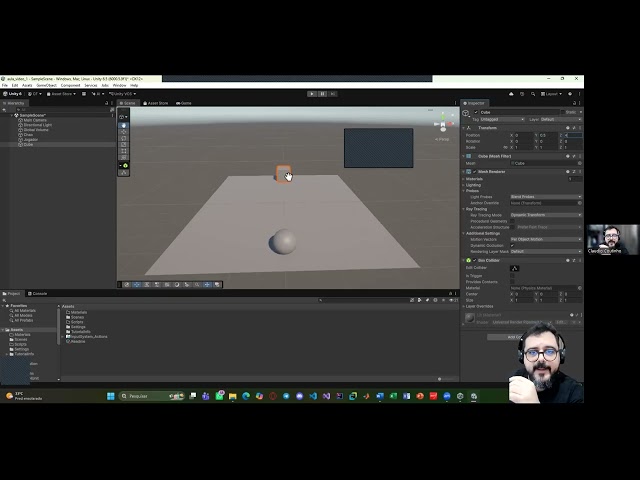640x480 pixels.
Task: Open Unity cloud services icon
Action: coord(511,94)
